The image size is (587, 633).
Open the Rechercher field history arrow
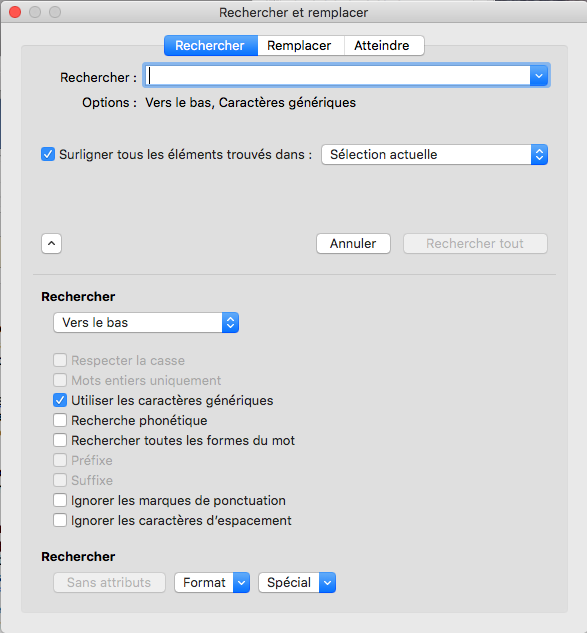[x=539, y=75]
